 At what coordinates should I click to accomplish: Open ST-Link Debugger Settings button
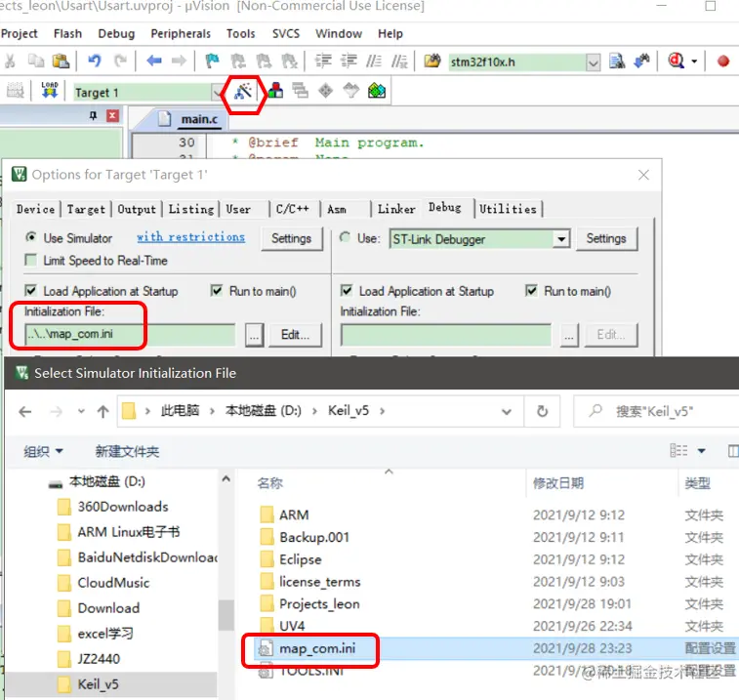pos(606,238)
